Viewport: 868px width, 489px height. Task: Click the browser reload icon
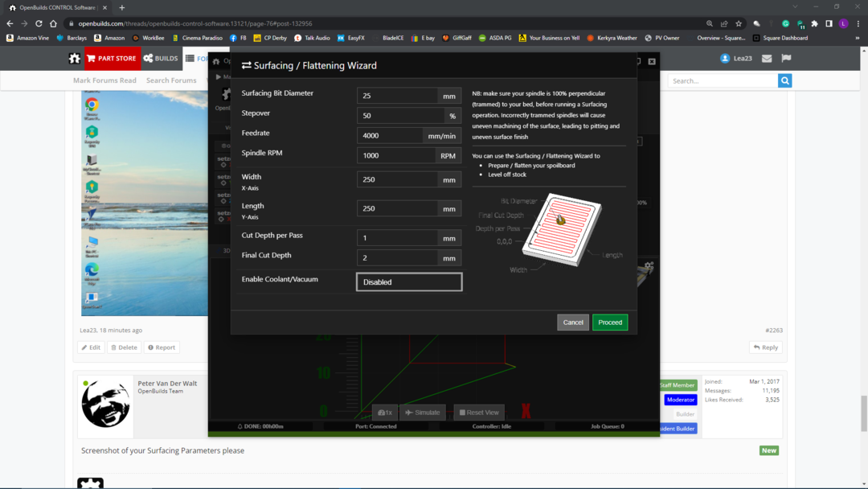point(39,24)
